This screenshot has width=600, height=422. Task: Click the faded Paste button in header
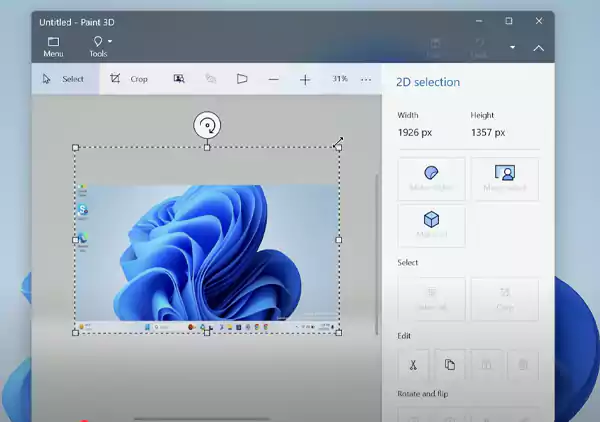pos(435,47)
